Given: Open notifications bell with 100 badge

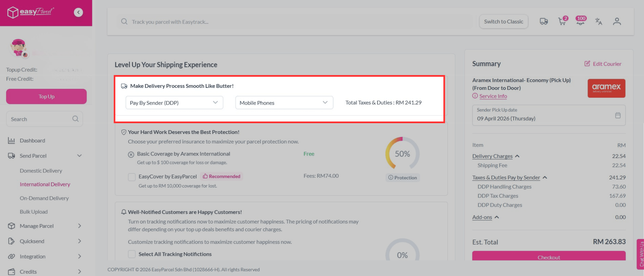Looking at the screenshot, I should pos(580,22).
